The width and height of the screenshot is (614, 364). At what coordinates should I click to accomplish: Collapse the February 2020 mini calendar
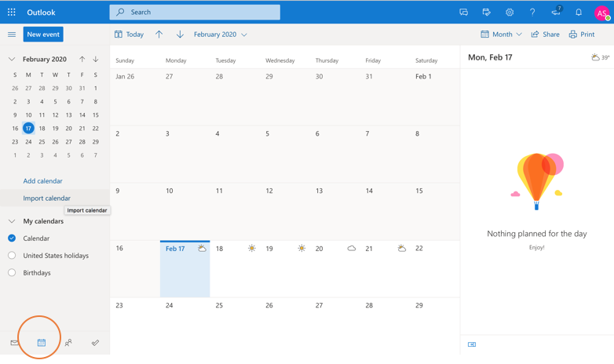[x=12, y=59]
